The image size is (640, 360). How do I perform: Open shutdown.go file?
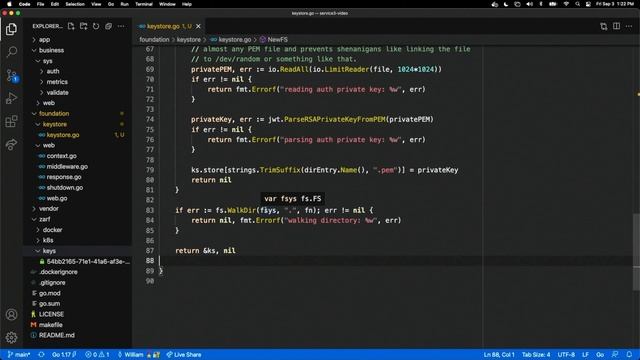[64, 188]
